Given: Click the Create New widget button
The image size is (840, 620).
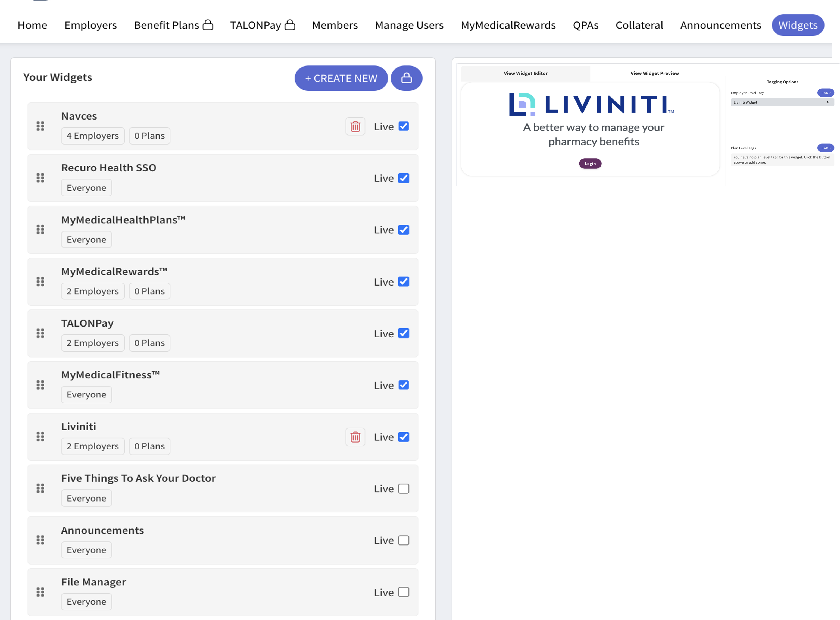Looking at the screenshot, I should click(x=341, y=78).
